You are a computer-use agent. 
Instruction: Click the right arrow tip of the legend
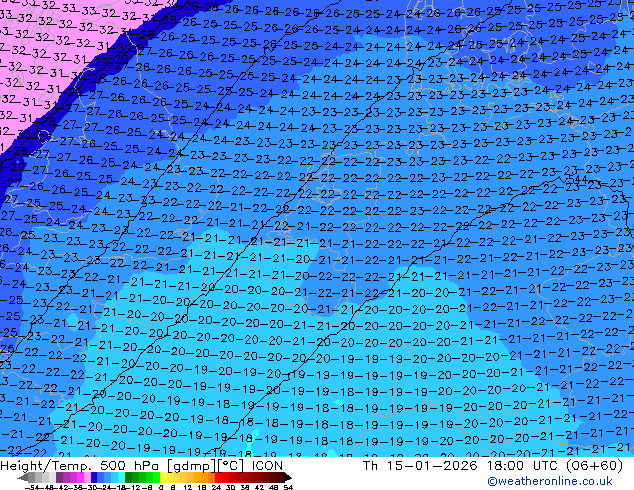pyautogui.click(x=289, y=478)
